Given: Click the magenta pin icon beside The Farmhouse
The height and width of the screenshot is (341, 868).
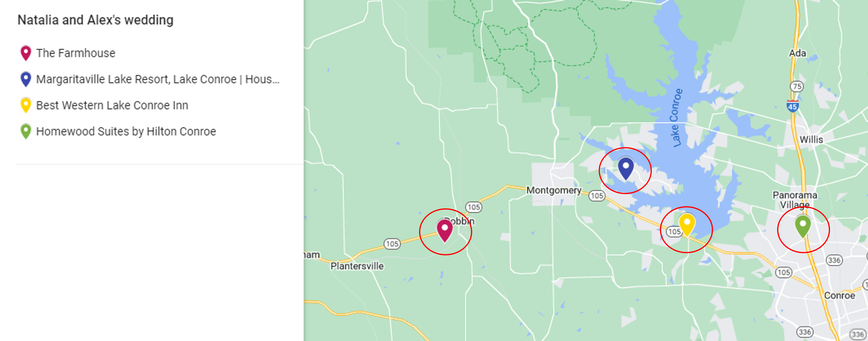Looking at the screenshot, I should [x=26, y=53].
